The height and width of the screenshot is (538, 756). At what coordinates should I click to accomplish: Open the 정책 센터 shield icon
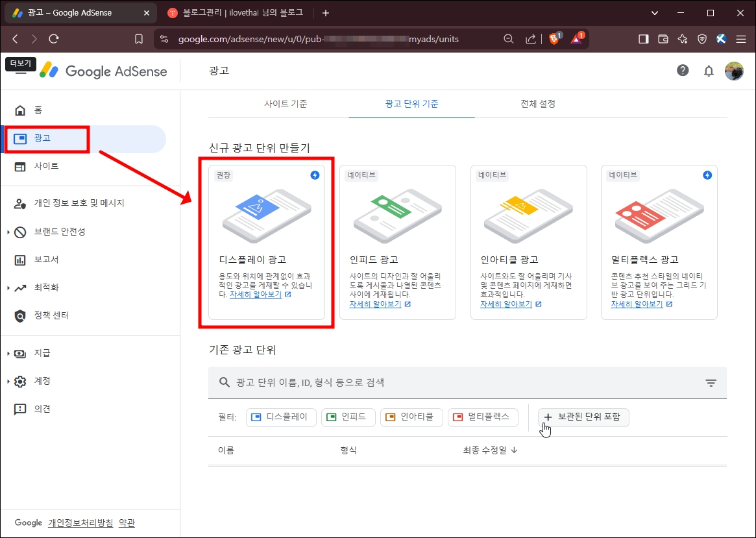click(x=21, y=317)
